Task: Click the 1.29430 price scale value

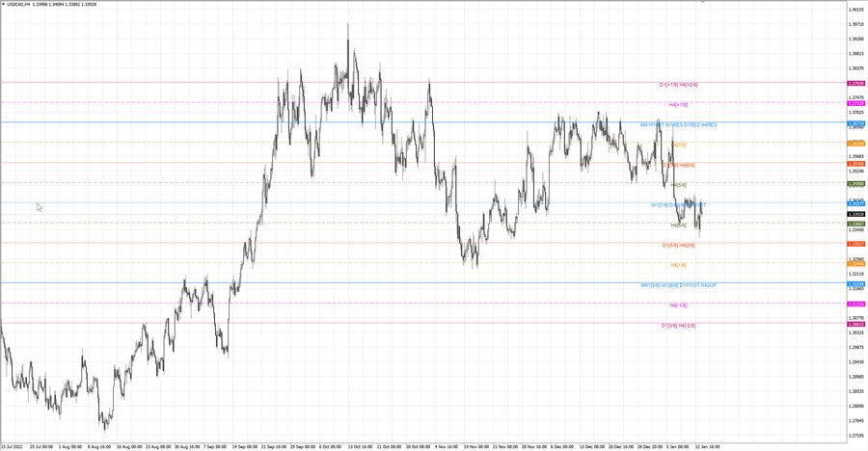Action: coord(856,362)
